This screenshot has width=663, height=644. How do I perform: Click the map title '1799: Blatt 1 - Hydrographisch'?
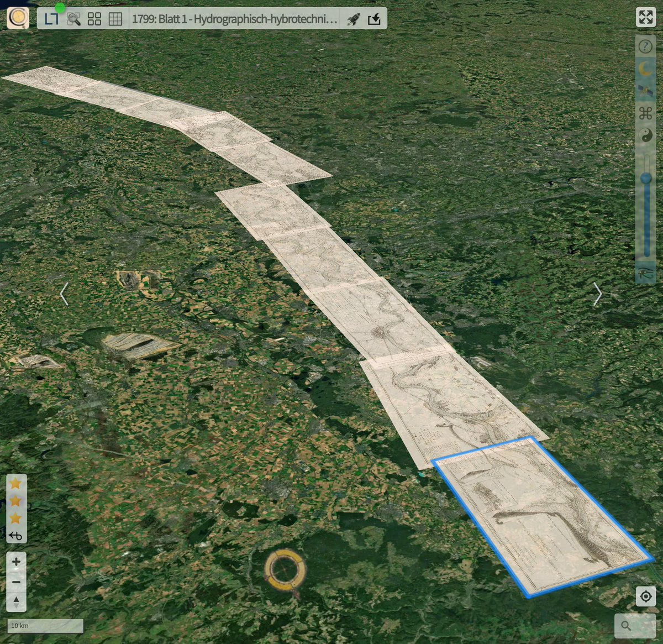234,19
